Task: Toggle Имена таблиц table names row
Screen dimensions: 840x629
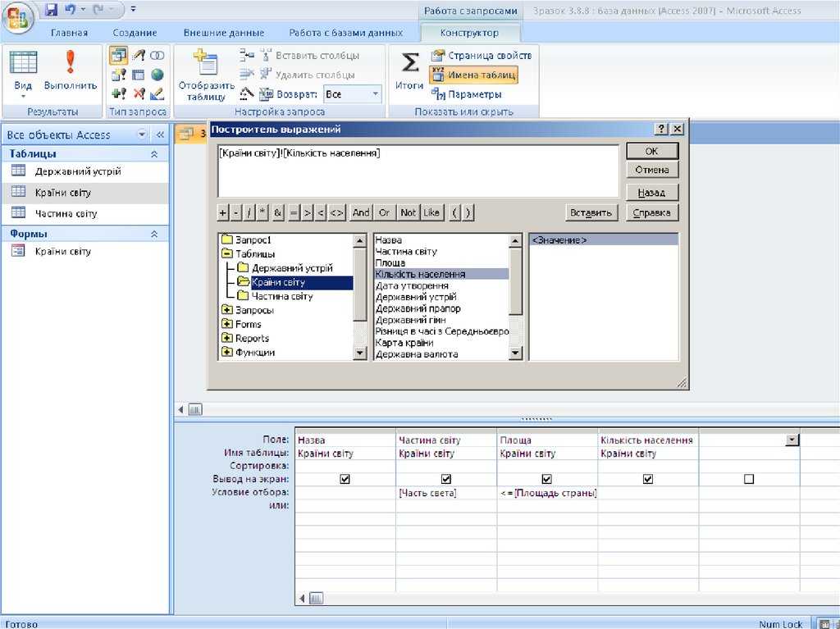Action: (x=473, y=75)
